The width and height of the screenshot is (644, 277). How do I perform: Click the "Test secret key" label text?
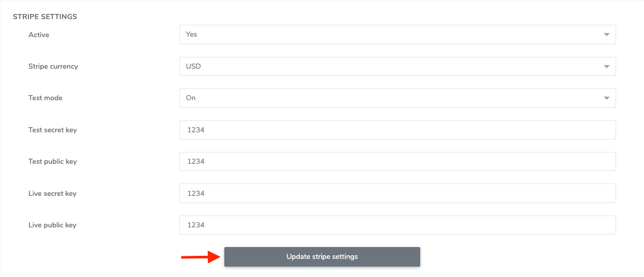[53, 130]
